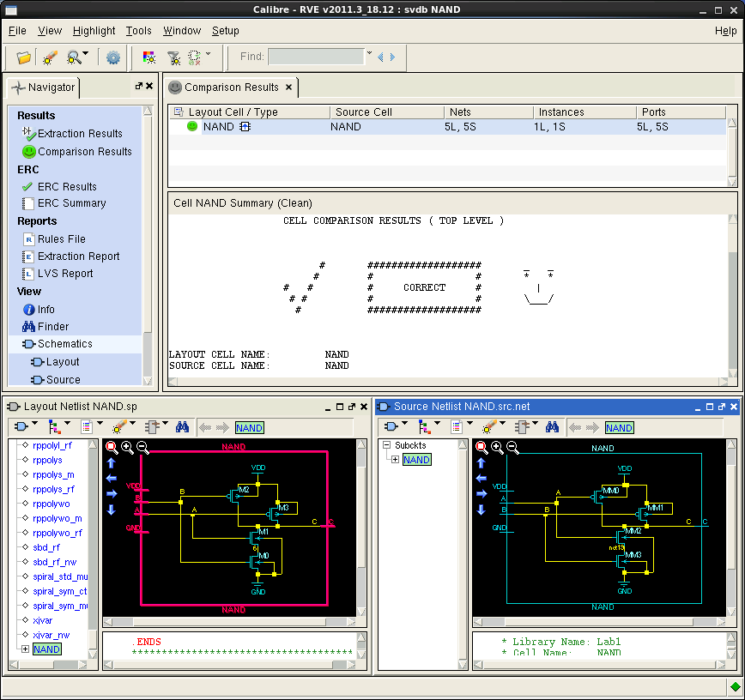Click the open folder toolbar icon

pyautogui.click(x=23, y=57)
